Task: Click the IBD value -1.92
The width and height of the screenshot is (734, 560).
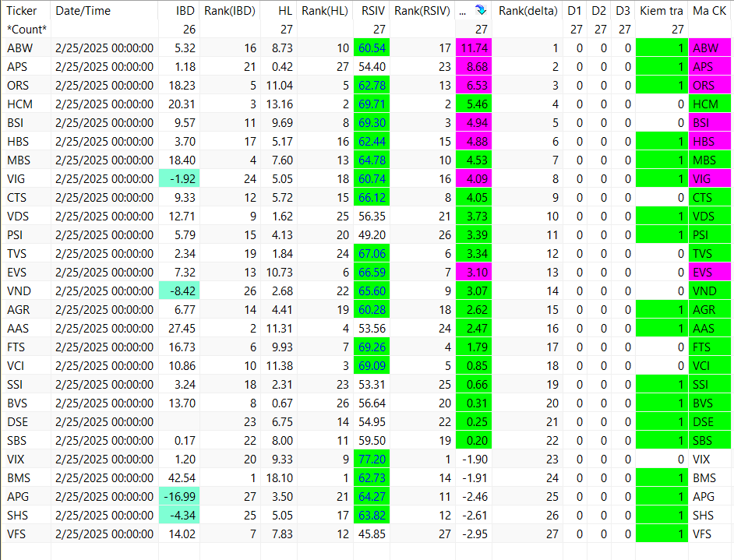Action: (x=179, y=178)
